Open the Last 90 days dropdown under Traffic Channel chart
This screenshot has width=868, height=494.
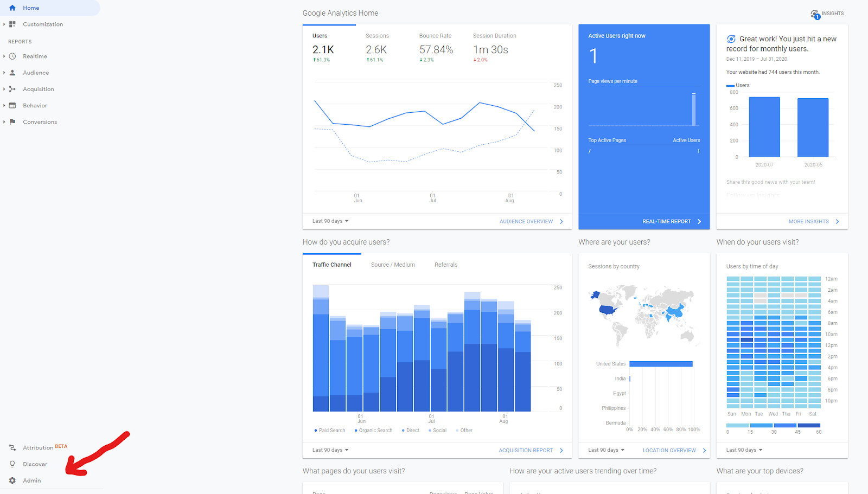point(330,450)
